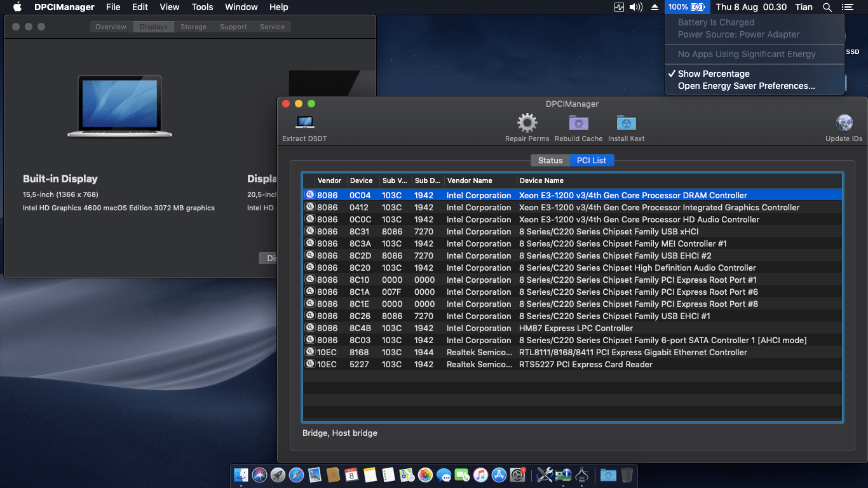Click the magnifier icon on the 8168 row

click(x=309, y=352)
